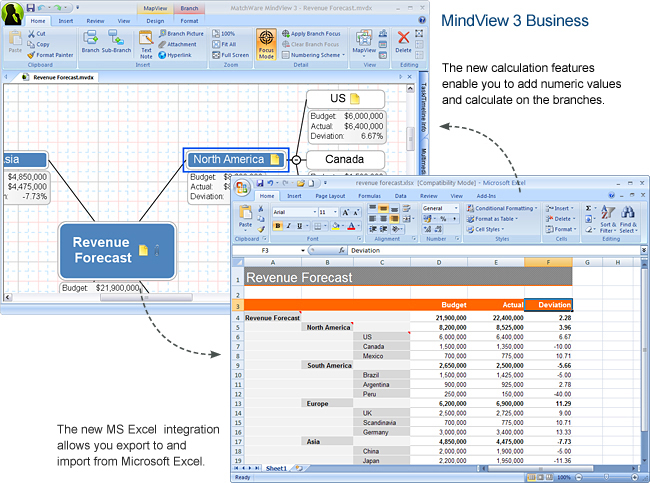Open MindView Design tab
This screenshot has height=483, width=650.
pos(155,21)
